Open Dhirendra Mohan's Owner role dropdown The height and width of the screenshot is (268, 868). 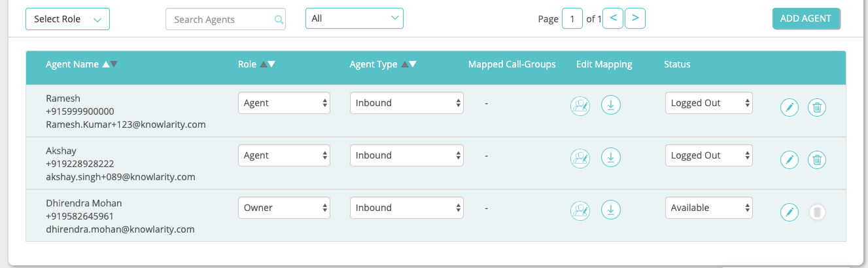pos(284,208)
